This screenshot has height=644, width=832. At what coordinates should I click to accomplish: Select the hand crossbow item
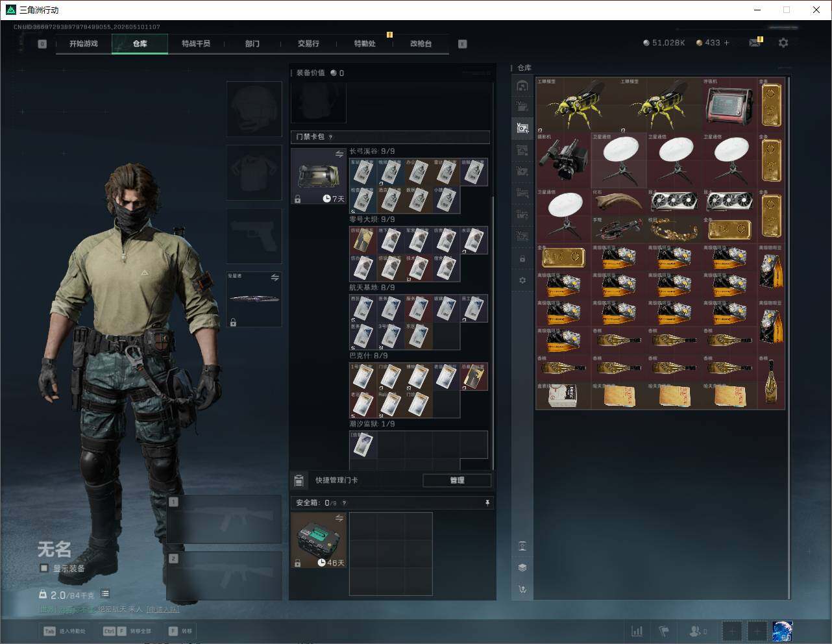[618, 229]
